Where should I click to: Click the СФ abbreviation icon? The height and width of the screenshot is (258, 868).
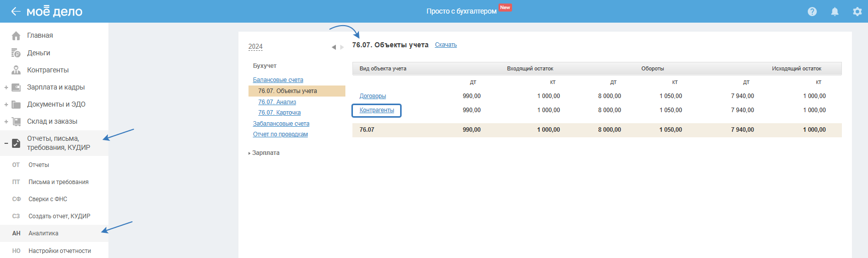point(16,199)
